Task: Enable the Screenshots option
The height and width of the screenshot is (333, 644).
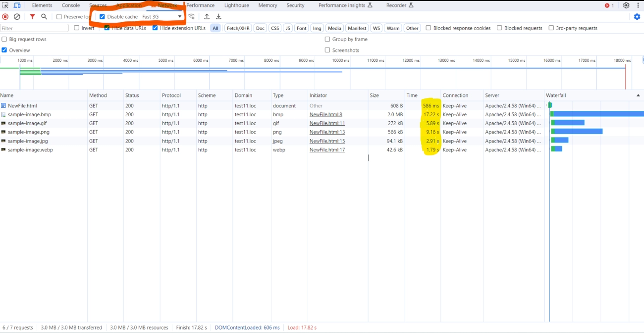Action: coord(327,50)
